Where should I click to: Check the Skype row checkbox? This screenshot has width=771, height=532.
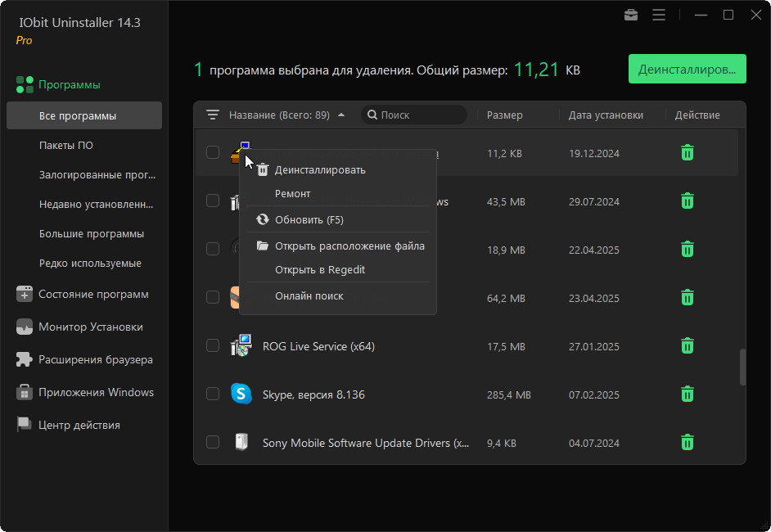(213, 394)
